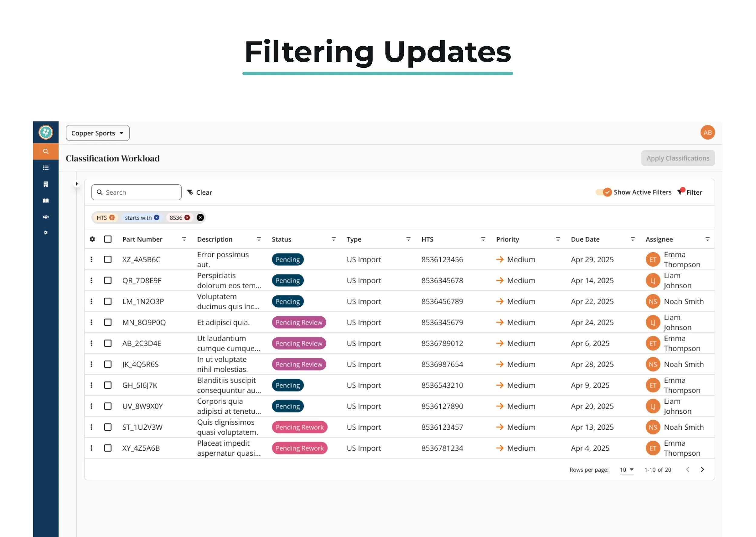The height and width of the screenshot is (537, 756).
Task: Check the box for QR_7D8E9F row
Action: coord(108,280)
